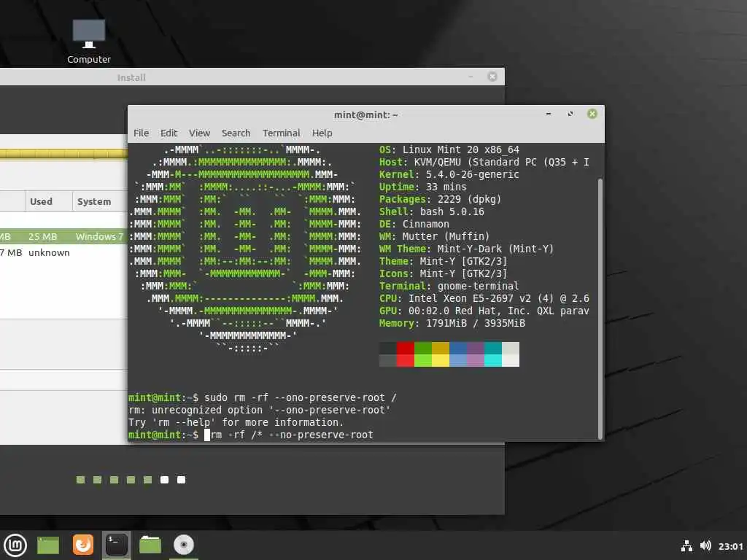
Task: Click the Install window title text
Action: tap(131, 77)
